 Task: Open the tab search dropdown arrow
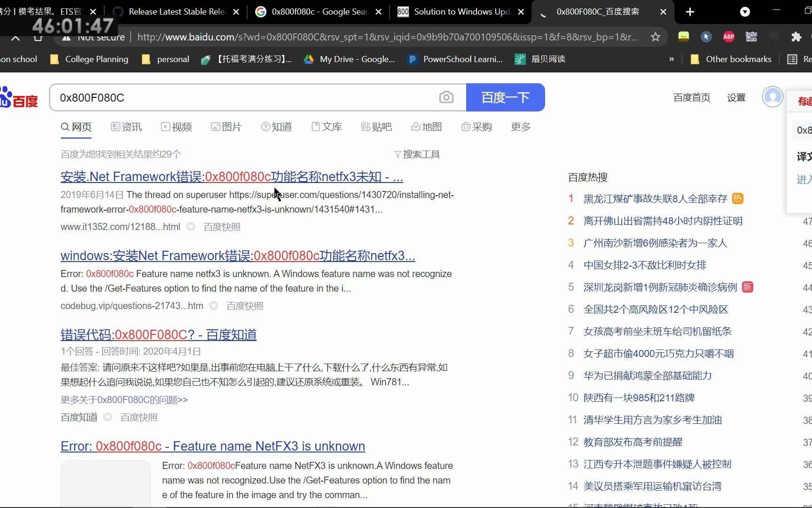tap(745, 12)
